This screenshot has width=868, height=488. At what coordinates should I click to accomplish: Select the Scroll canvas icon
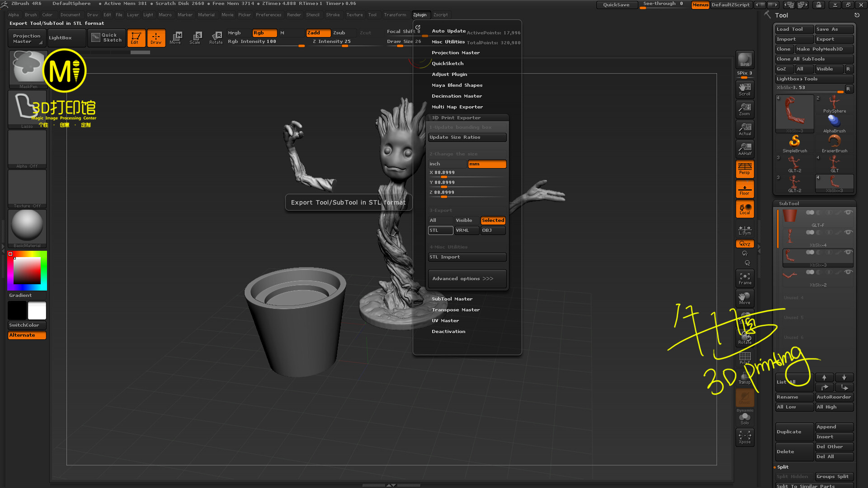745,89
